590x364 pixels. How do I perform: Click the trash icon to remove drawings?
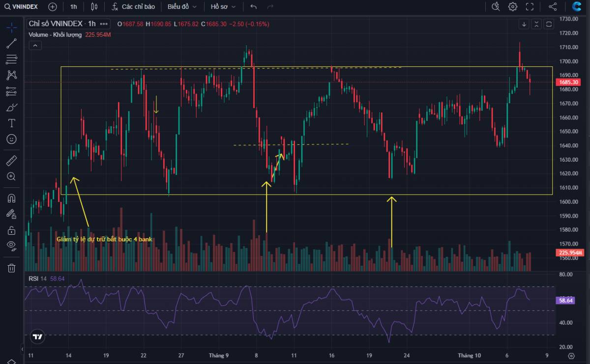(x=11, y=268)
